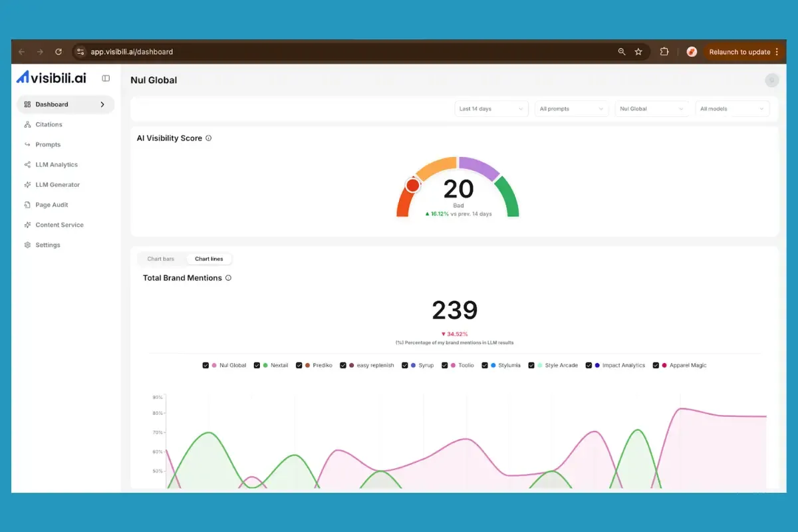Click the Settings gear icon
The width and height of the screenshot is (798, 532).
[27, 245]
